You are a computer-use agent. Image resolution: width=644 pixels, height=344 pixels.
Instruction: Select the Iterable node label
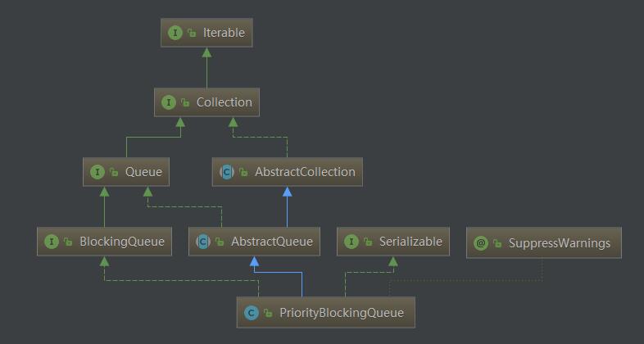tap(224, 33)
